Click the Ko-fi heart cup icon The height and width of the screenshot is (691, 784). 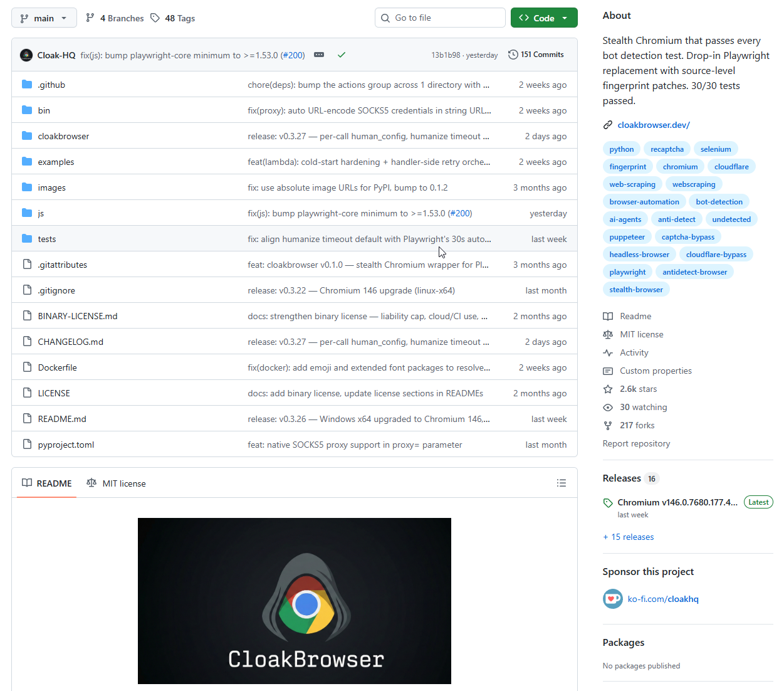click(613, 599)
